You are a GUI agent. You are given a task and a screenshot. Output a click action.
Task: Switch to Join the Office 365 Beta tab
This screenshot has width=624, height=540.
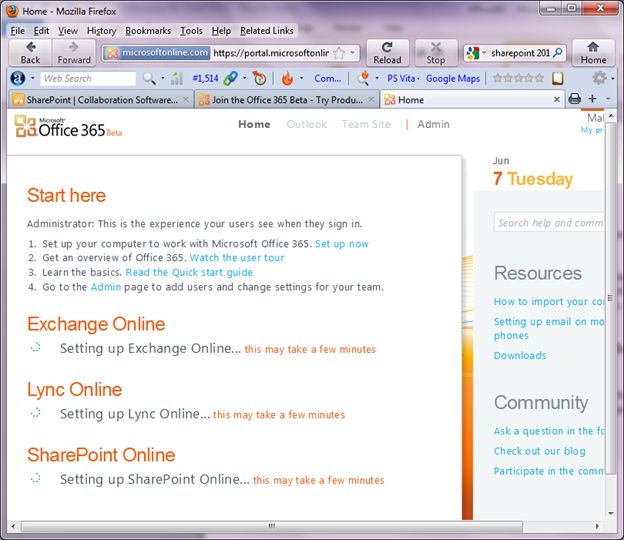(287, 99)
